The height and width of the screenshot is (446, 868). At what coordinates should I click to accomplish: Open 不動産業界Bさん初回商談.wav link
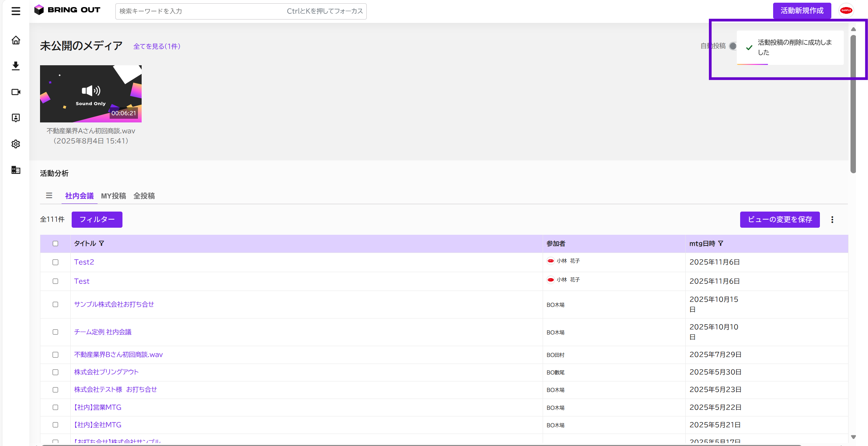pyautogui.click(x=118, y=355)
